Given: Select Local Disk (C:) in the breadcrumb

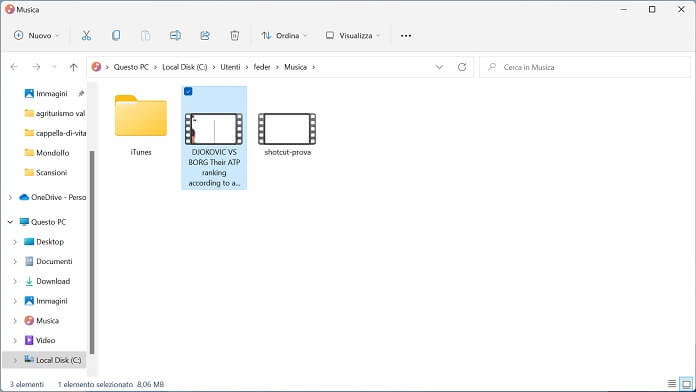Looking at the screenshot, I should click(185, 67).
